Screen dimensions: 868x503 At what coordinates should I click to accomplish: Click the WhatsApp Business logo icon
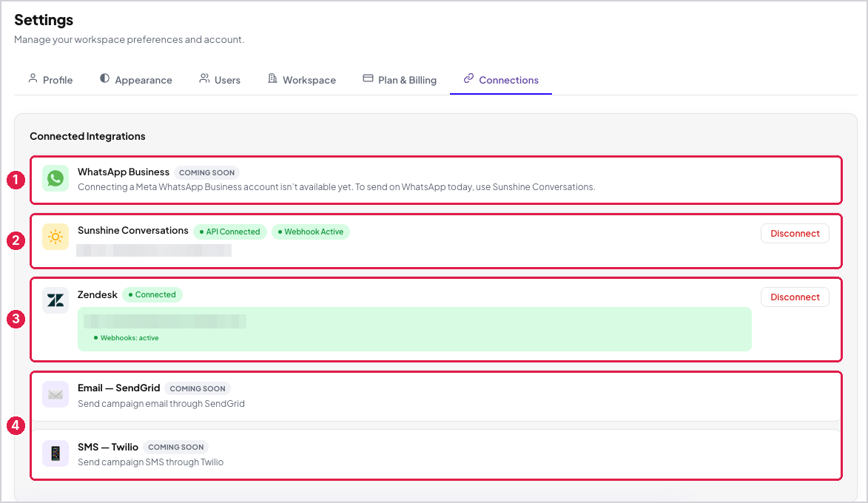click(55, 178)
